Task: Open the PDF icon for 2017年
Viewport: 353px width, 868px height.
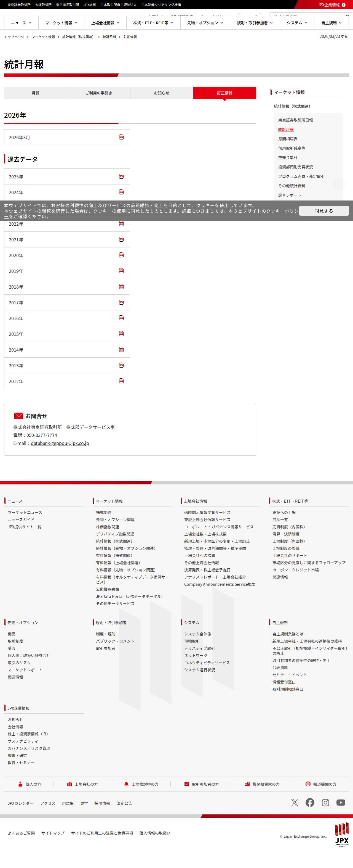Action: [x=121, y=302]
